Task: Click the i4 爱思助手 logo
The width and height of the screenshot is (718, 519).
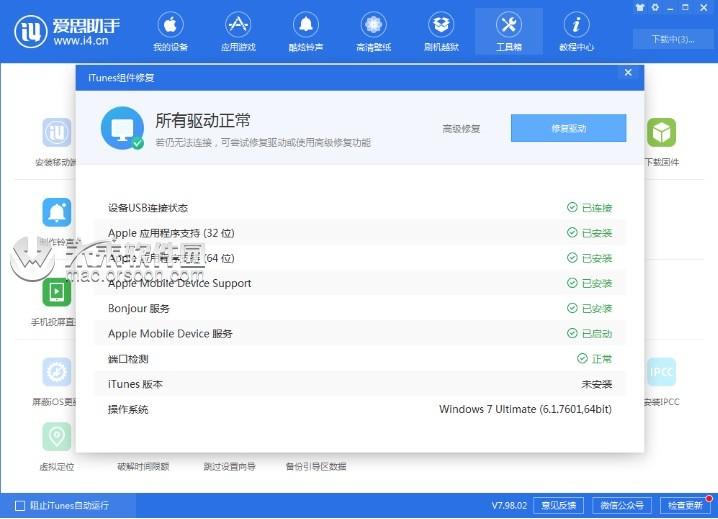Action: point(67,32)
